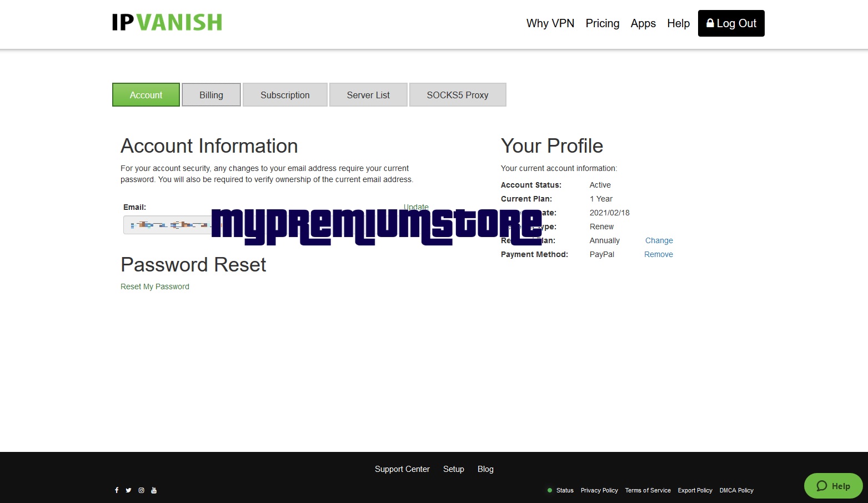The image size is (868, 503).
Task: Open Why VPN in top navigation
Action: click(550, 23)
